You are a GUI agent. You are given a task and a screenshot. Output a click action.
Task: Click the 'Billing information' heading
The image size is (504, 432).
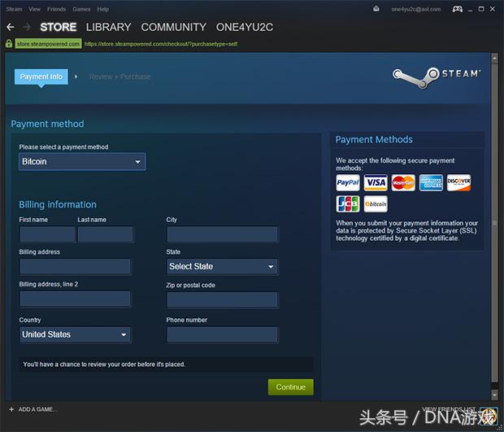click(x=58, y=204)
